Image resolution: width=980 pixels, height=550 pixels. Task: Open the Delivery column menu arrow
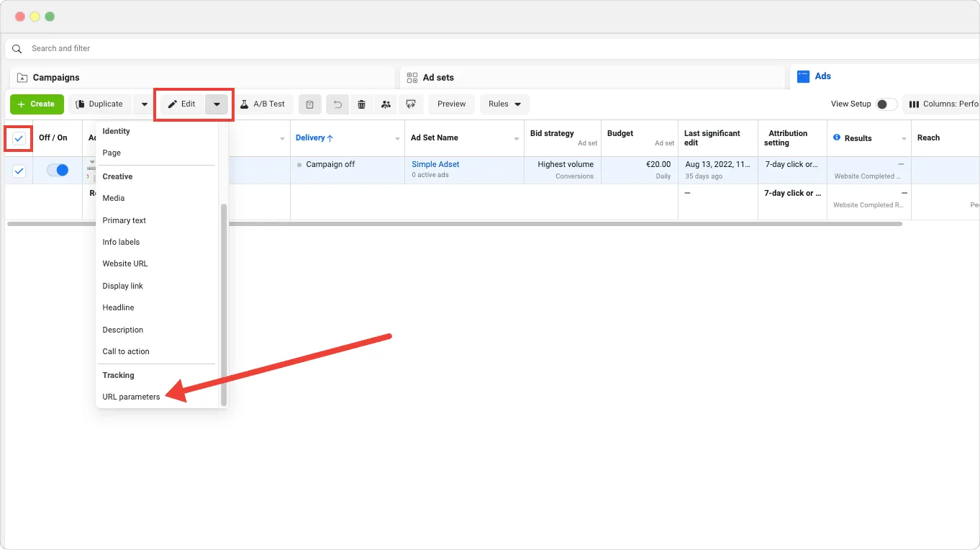coord(398,139)
